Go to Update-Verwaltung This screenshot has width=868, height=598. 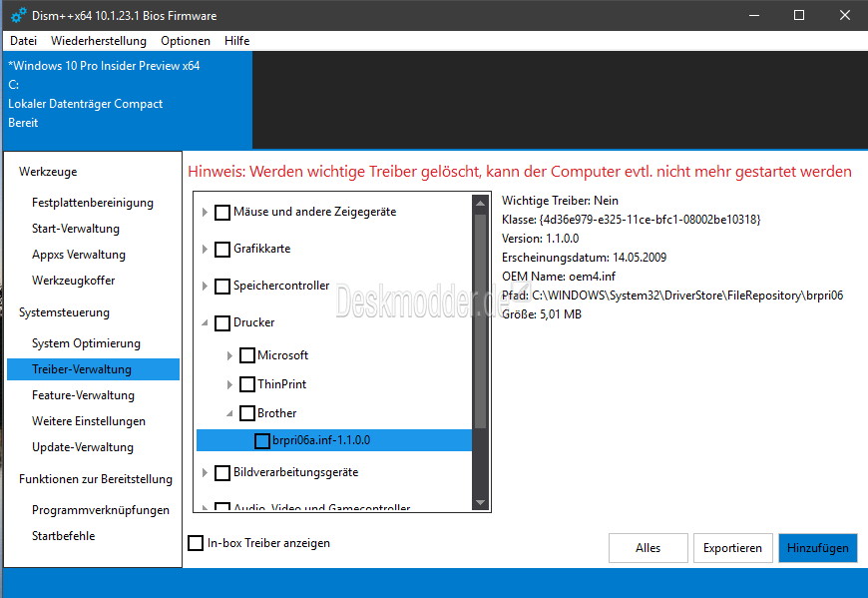[x=83, y=447]
